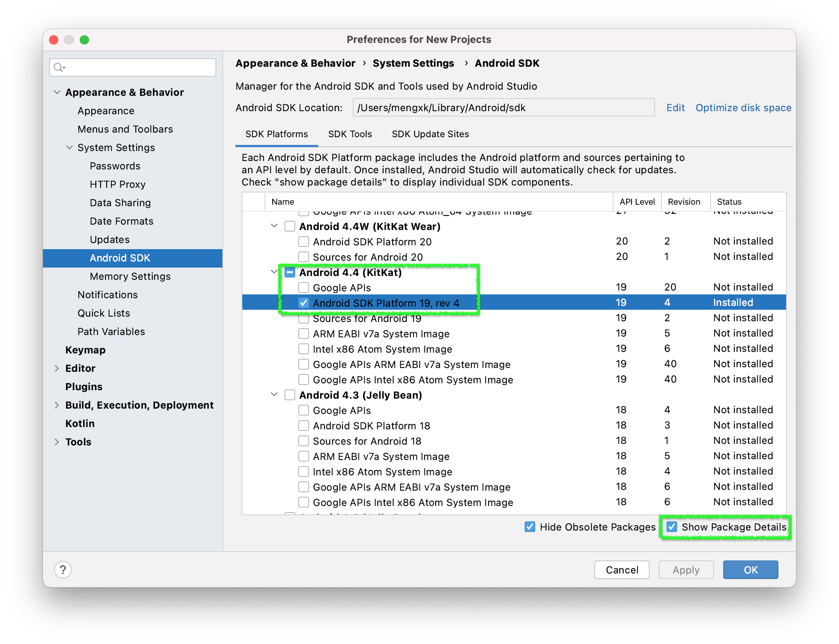
Task: Click the search magnifier icon
Action: point(59,67)
